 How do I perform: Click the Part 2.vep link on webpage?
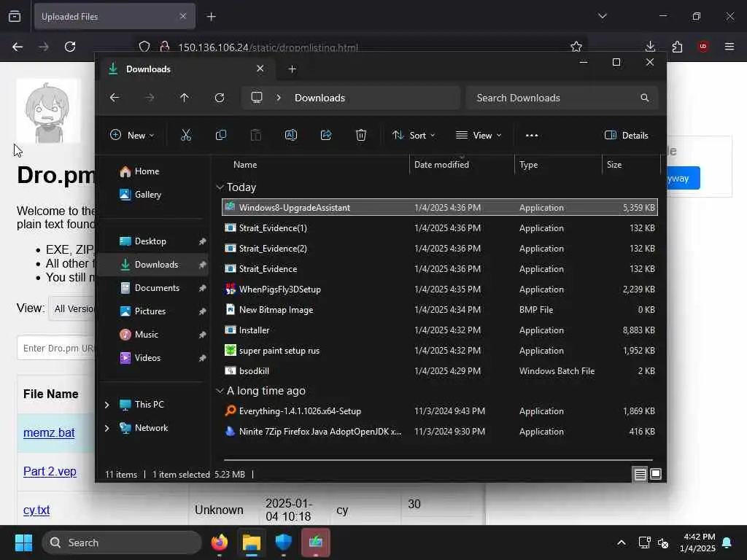[50, 472]
